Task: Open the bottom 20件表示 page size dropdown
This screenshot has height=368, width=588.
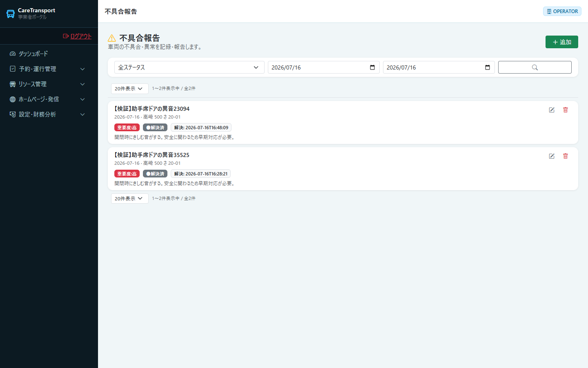Action: (x=130, y=198)
